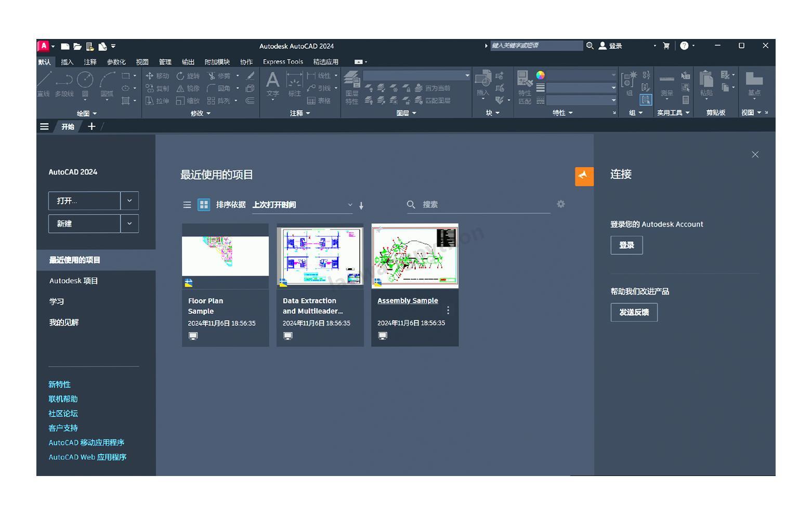Expand the 新建 button dropdown arrow

pyautogui.click(x=129, y=223)
